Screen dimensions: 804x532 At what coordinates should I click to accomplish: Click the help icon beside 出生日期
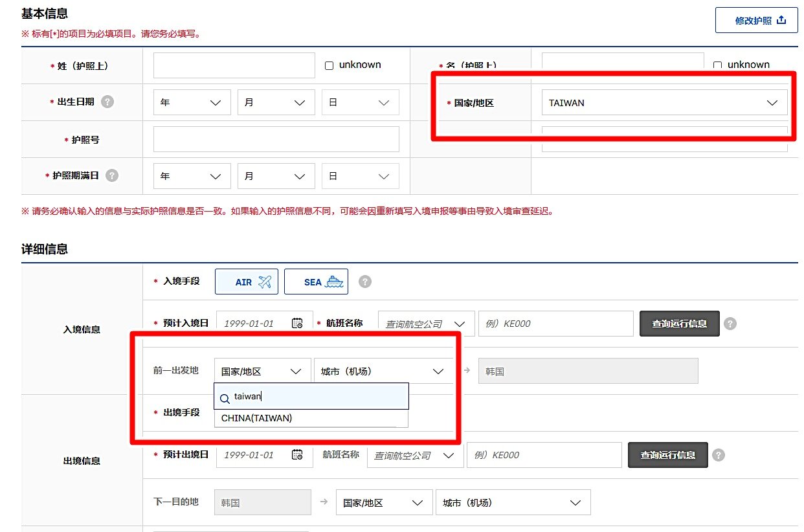[x=107, y=102]
